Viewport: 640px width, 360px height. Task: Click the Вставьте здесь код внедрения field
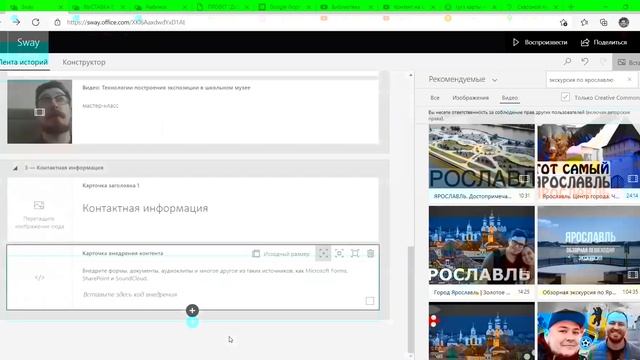tap(130, 294)
